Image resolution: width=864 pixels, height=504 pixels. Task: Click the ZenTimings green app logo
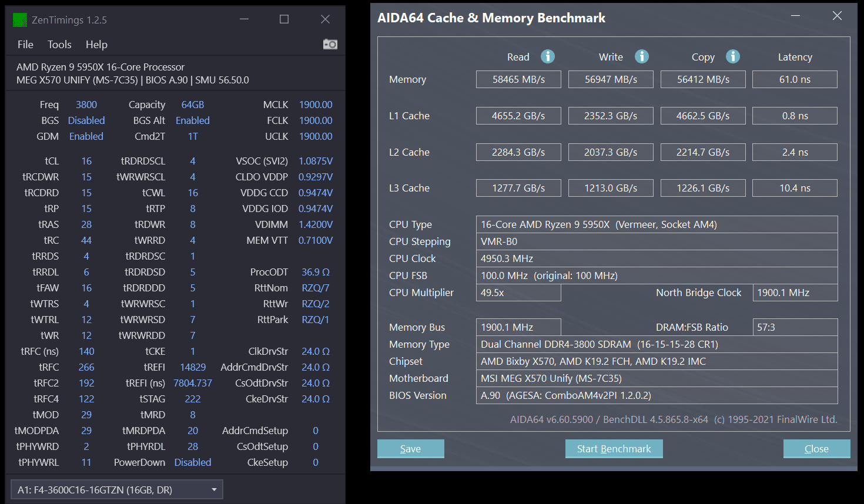click(x=20, y=20)
